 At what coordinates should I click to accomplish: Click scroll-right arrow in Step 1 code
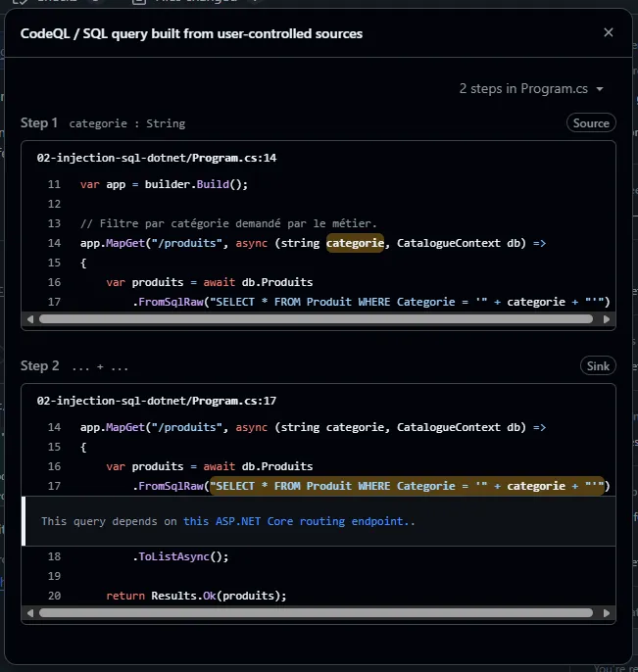[607, 319]
